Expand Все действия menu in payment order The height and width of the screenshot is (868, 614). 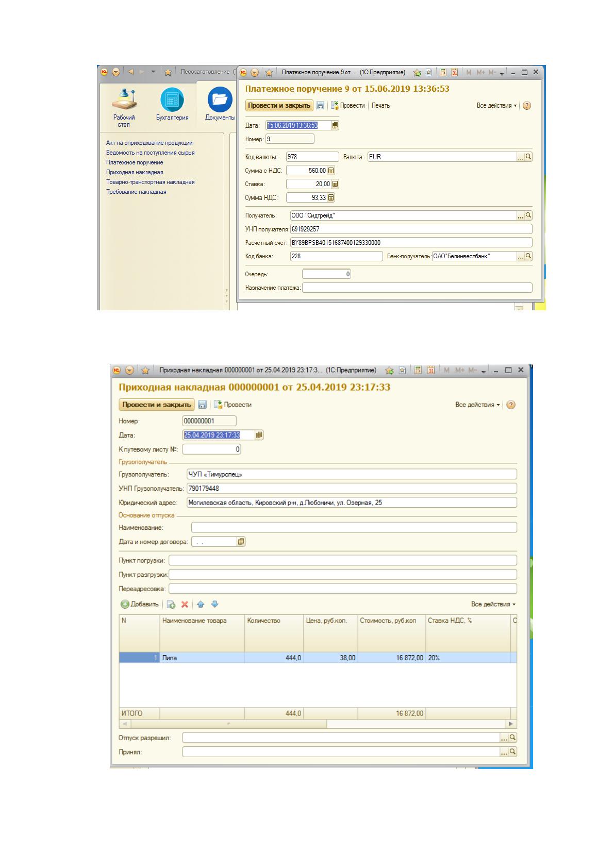(496, 106)
